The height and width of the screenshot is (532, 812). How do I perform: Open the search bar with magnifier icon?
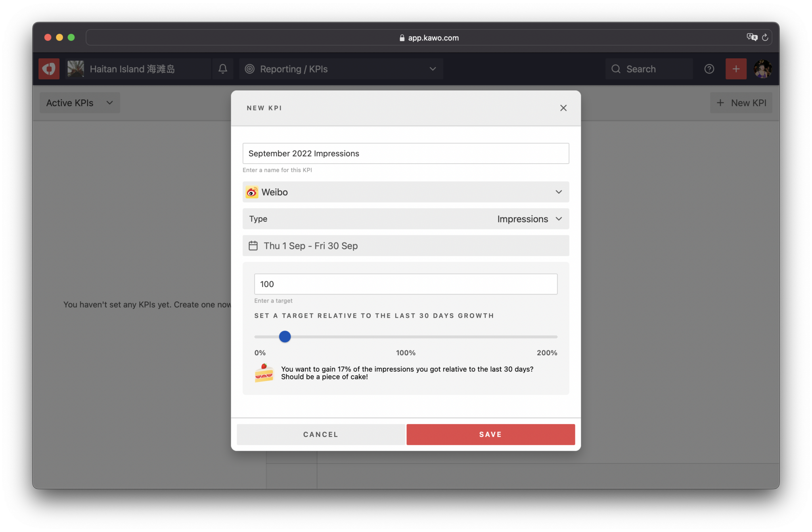[649, 69]
